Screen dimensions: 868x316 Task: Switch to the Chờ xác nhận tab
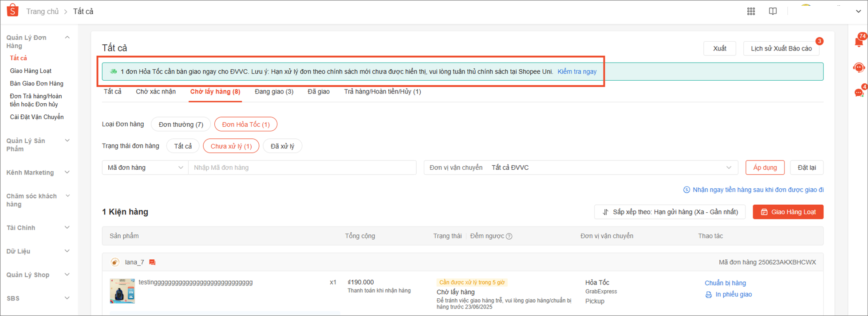pyautogui.click(x=155, y=92)
